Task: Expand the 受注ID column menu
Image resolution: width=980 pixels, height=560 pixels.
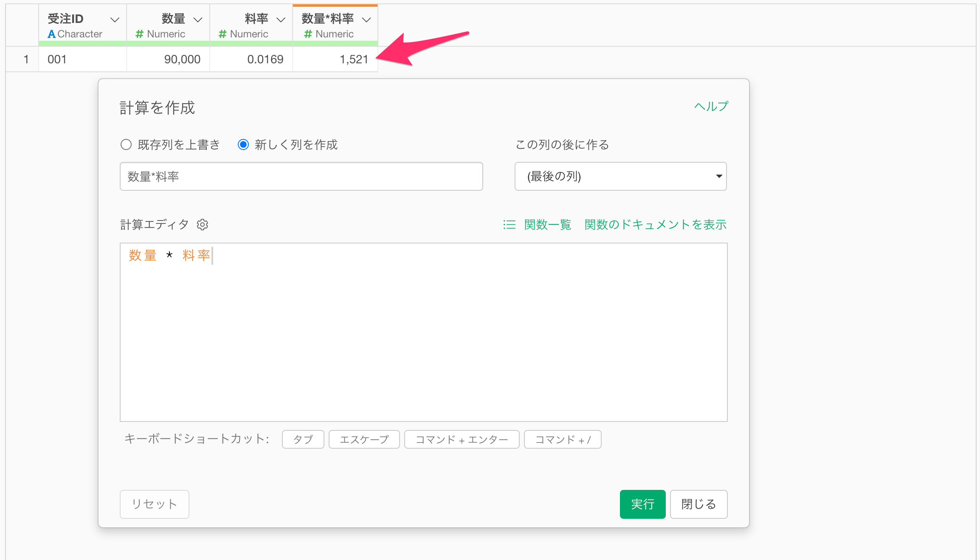Action: (x=115, y=20)
